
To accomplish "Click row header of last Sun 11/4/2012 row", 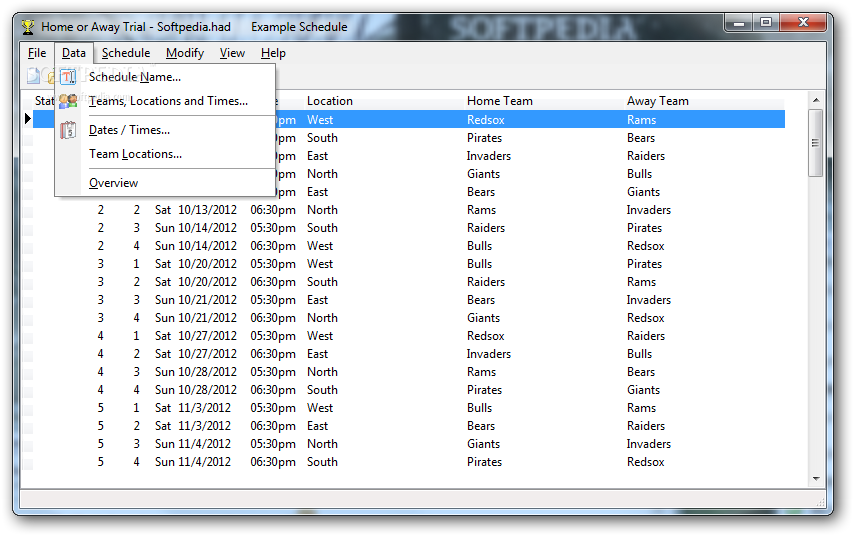I will tap(28, 461).
